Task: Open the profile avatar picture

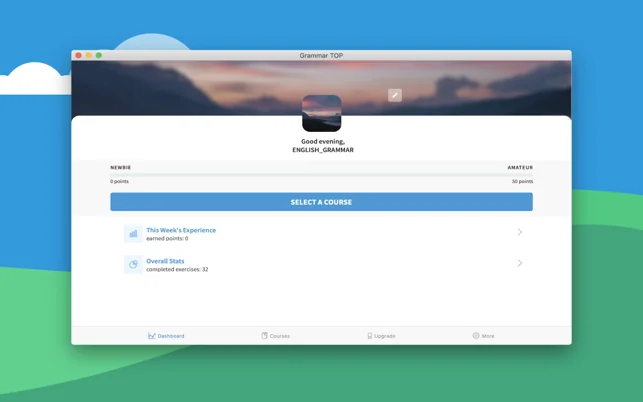Action: [x=322, y=113]
